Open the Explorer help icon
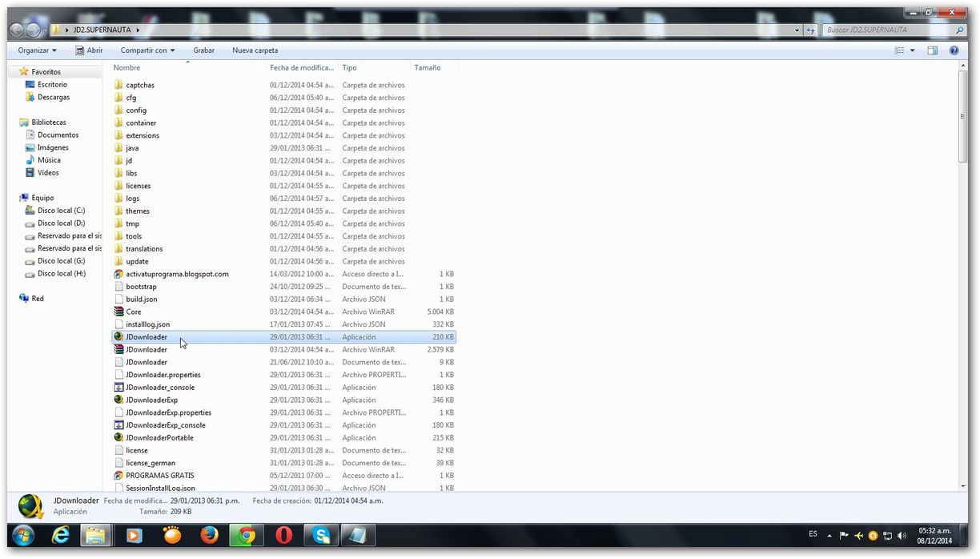This screenshot has width=980, height=559. [954, 50]
